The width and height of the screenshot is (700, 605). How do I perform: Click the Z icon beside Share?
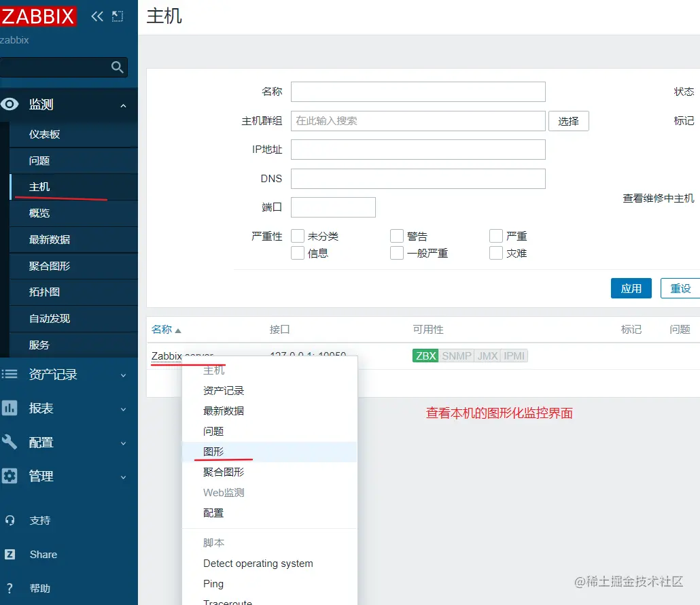(x=10, y=554)
